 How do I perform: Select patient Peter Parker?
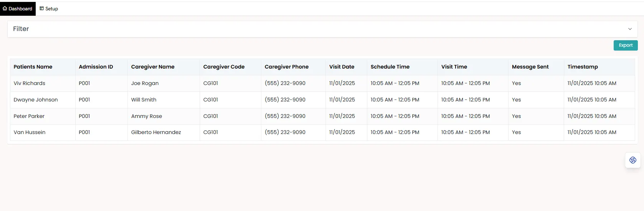pyautogui.click(x=29, y=116)
